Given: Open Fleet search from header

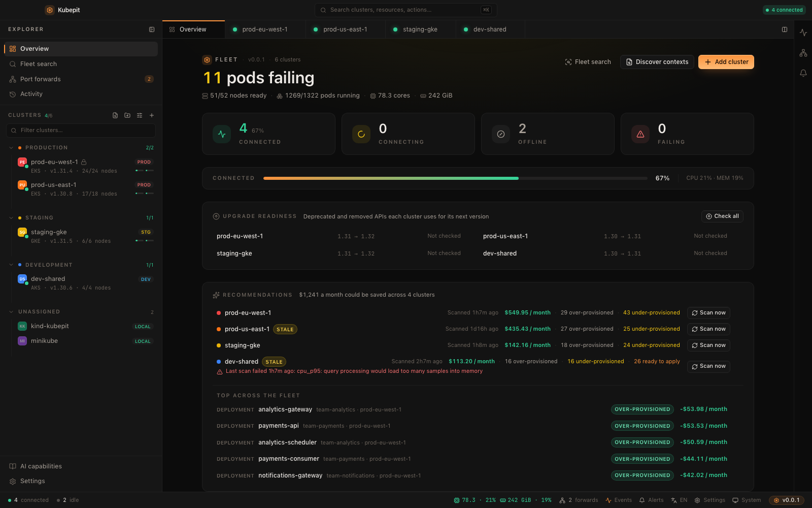Looking at the screenshot, I should tap(588, 62).
